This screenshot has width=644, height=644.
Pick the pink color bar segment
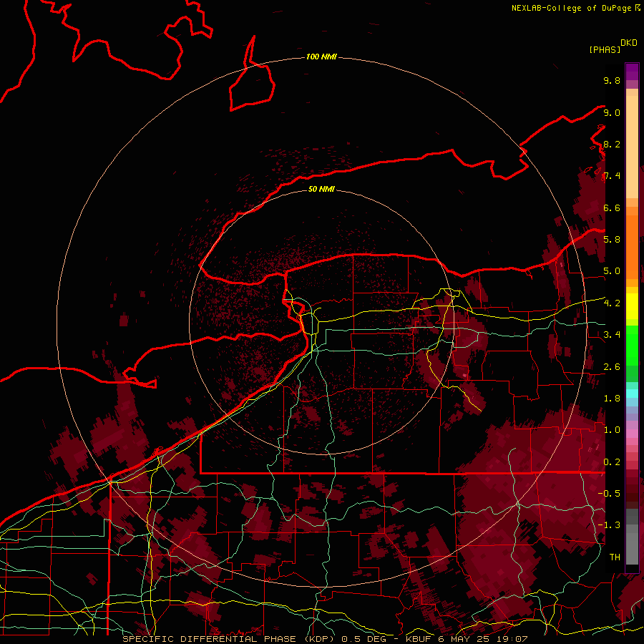click(x=632, y=434)
